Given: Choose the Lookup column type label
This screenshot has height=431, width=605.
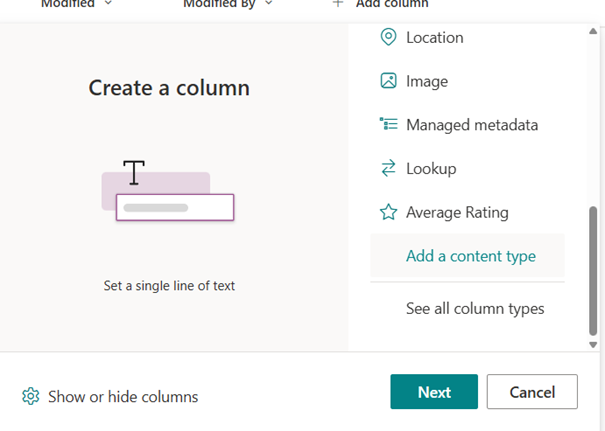Looking at the screenshot, I should [x=431, y=169].
